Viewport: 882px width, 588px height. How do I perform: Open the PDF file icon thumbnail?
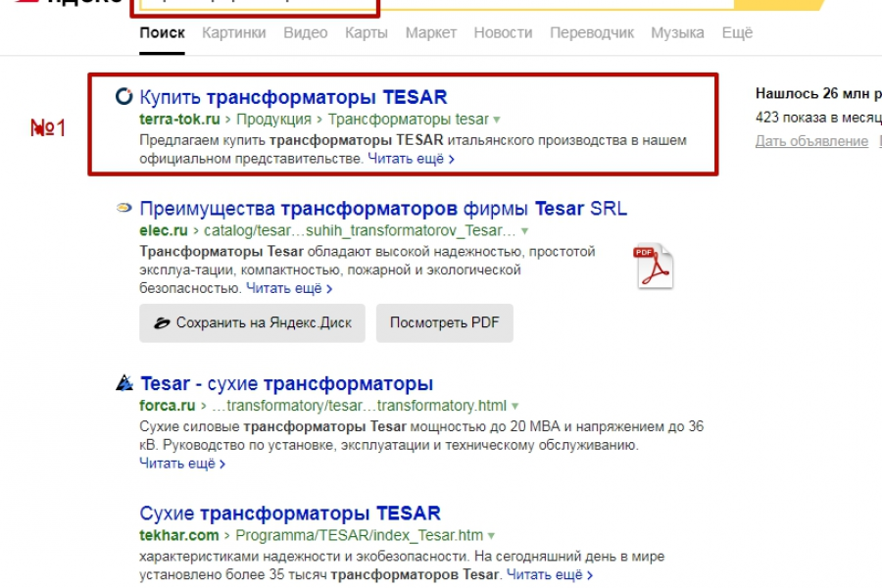pyautogui.click(x=654, y=267)
